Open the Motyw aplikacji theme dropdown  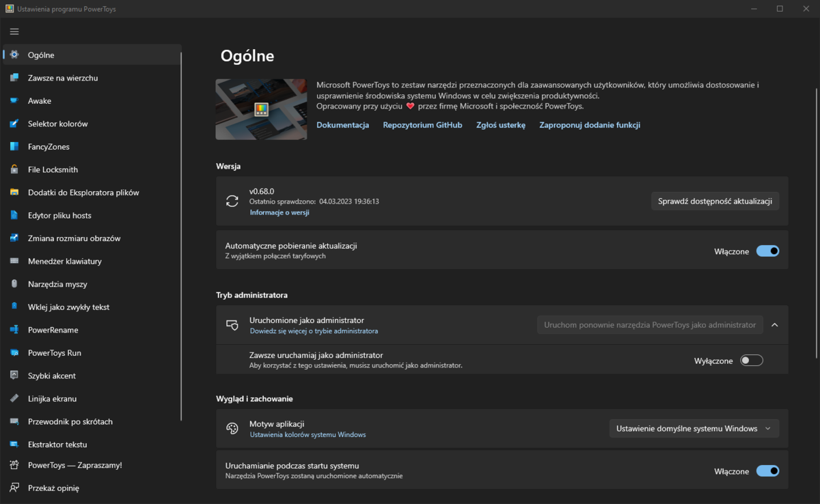pyautogui.click(x=694, y=429)
